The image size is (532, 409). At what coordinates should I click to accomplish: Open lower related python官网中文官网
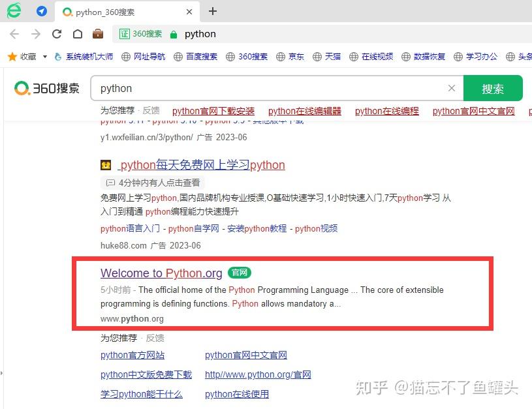[x=246, y=355]
